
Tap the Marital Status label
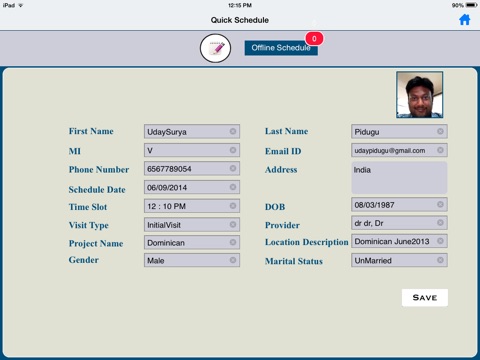[x=294, y=261]
